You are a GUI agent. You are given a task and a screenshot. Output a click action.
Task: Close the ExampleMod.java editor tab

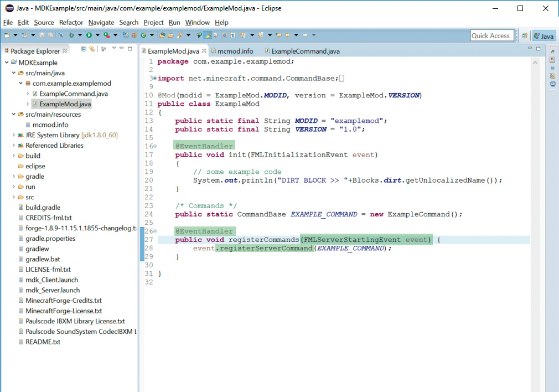coord(203,51)
